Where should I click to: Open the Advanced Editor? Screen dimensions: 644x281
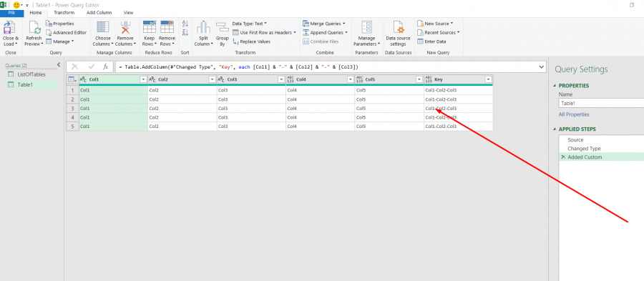click(x=66, y=32)
